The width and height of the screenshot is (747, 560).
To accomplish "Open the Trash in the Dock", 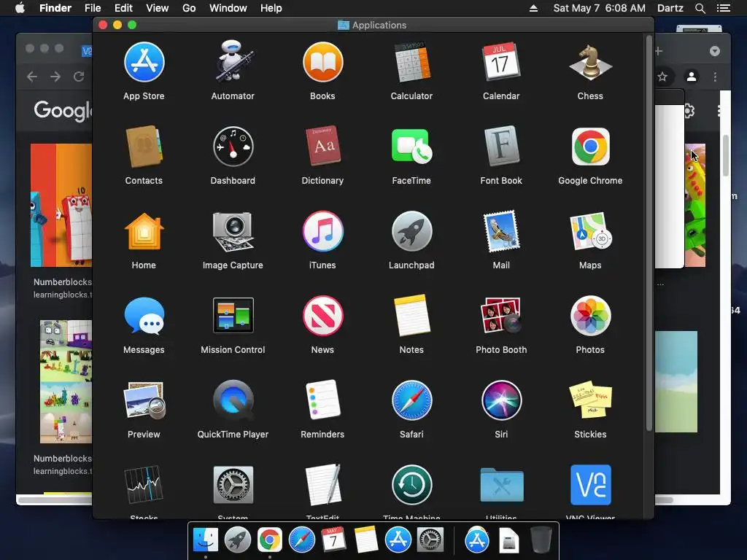I will click(541, 540).
